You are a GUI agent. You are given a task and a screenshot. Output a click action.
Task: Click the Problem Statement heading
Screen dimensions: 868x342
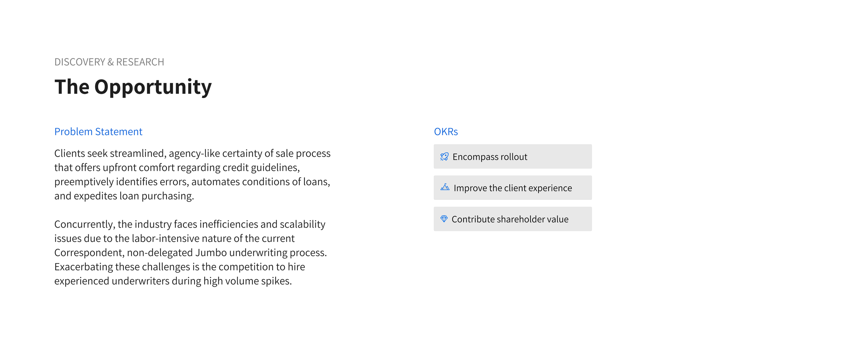(x=98, y=132)
